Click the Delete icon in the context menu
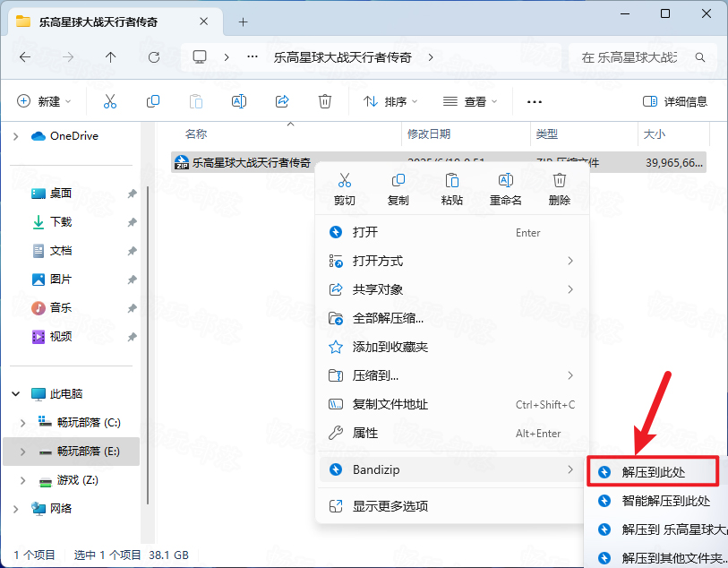This screenshot has width=728, height=568. [560, 180]
